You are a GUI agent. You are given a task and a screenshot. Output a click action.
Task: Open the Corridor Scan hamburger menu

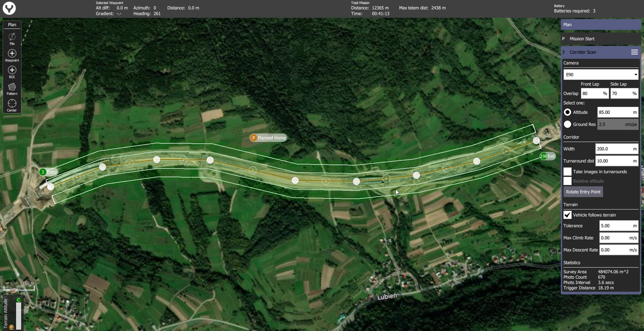(x=634, y=52)
